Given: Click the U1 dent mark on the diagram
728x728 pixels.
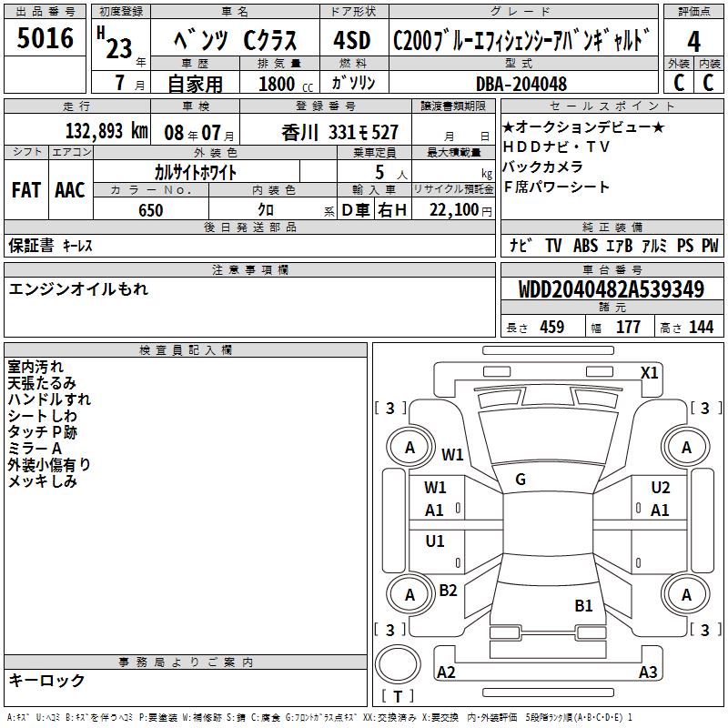Looking at the screenshot, I should pos(435,541).
